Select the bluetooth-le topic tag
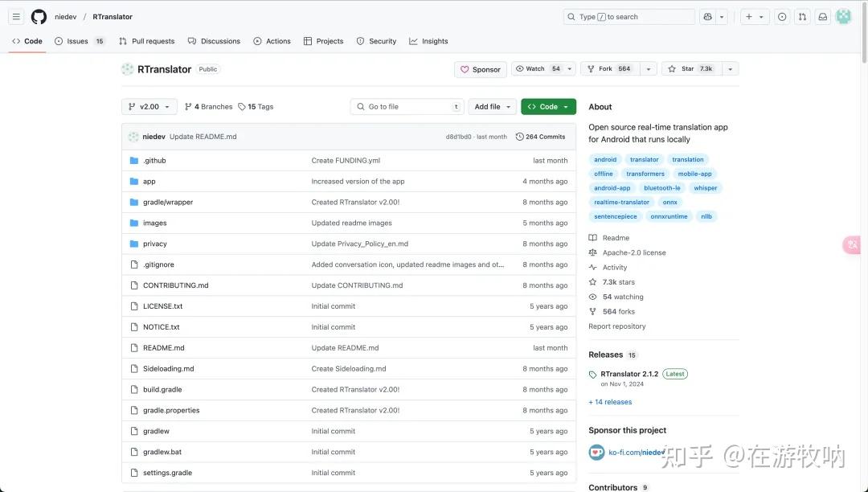Image resolution: width=868 pixels, height=492 pixels. (662, 188)
